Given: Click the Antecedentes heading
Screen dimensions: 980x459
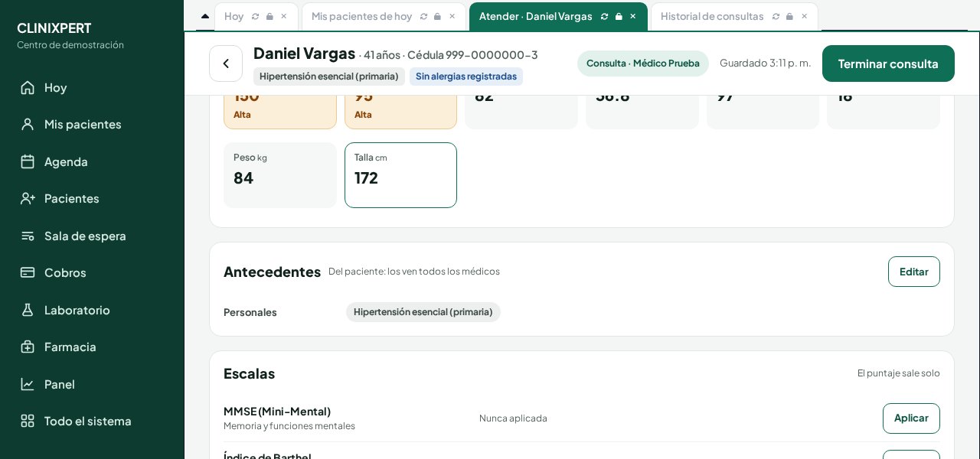Looking at the screenshot, I should click(272, 272).
